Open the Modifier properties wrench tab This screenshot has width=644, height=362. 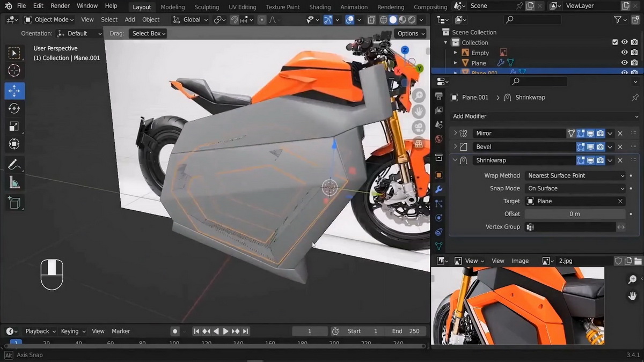(438, 189)
